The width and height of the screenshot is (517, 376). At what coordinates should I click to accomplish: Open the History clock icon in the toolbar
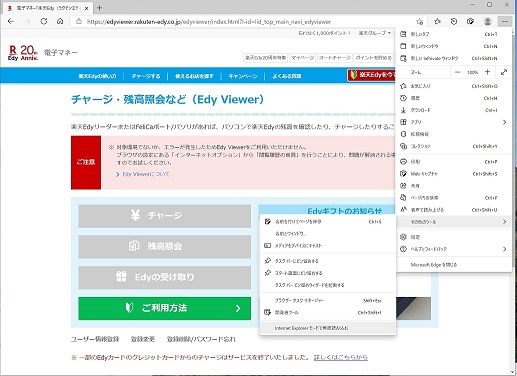pos(454,21)
